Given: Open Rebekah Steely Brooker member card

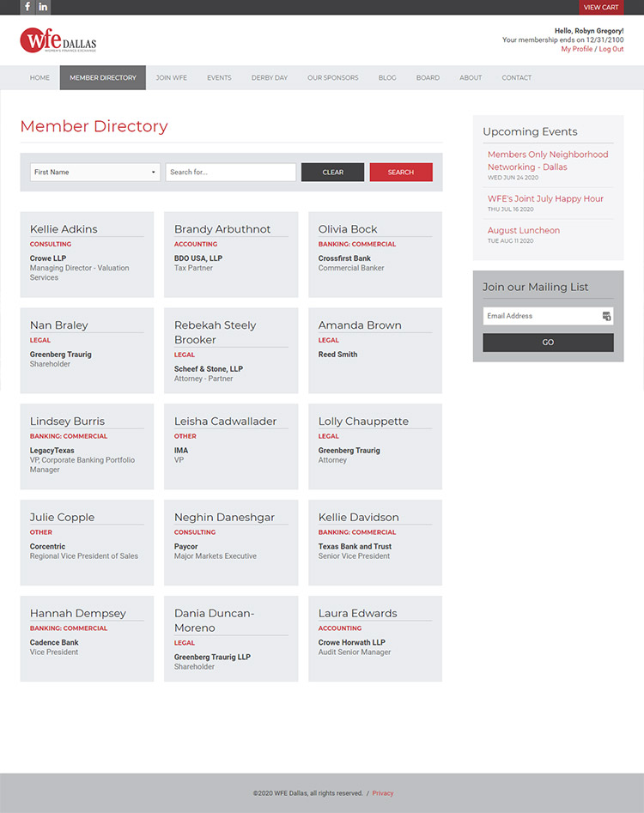Looking at the screenshot, I should [x=231, y=350].
